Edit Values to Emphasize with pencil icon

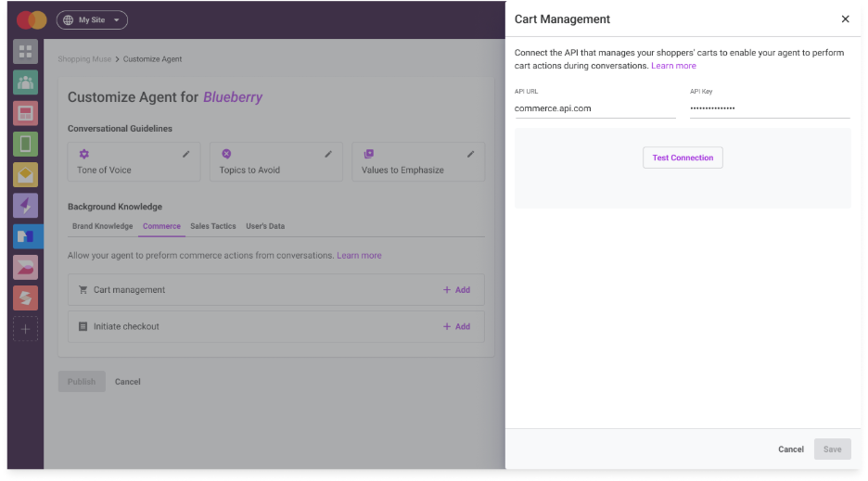470,155
